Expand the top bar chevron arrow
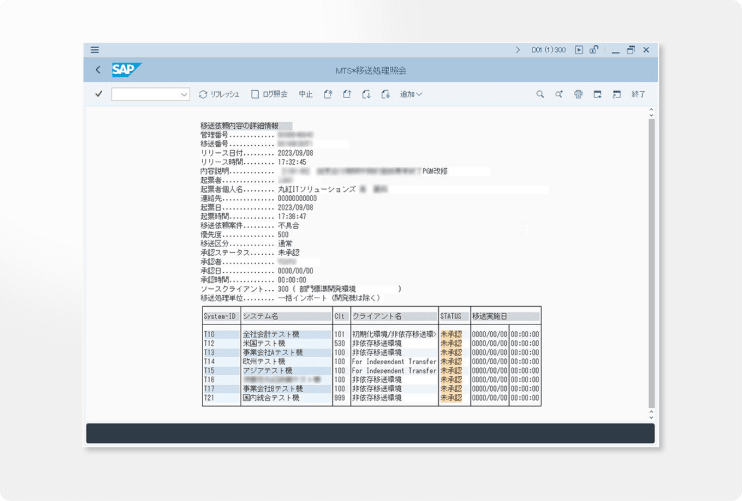The image size is (742, 501). 518,49
